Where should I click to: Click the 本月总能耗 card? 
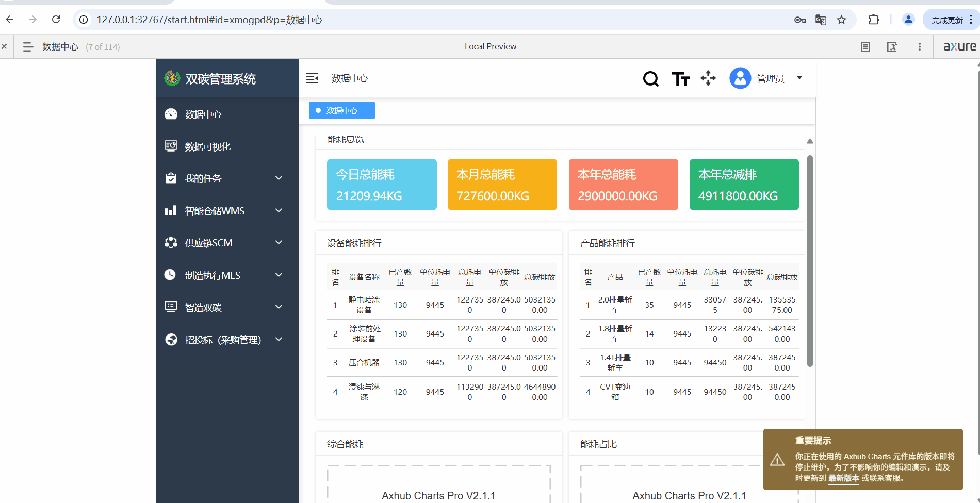[x=502, y=185]
